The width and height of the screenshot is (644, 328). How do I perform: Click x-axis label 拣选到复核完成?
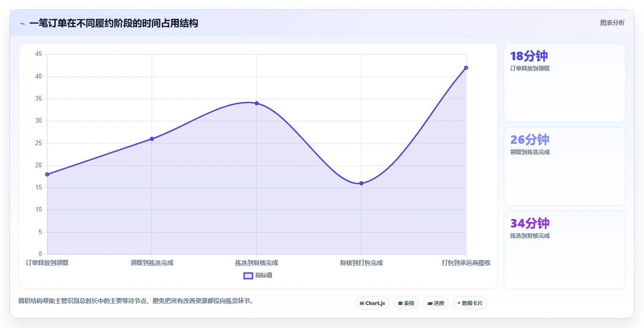(x=256, y=263)
